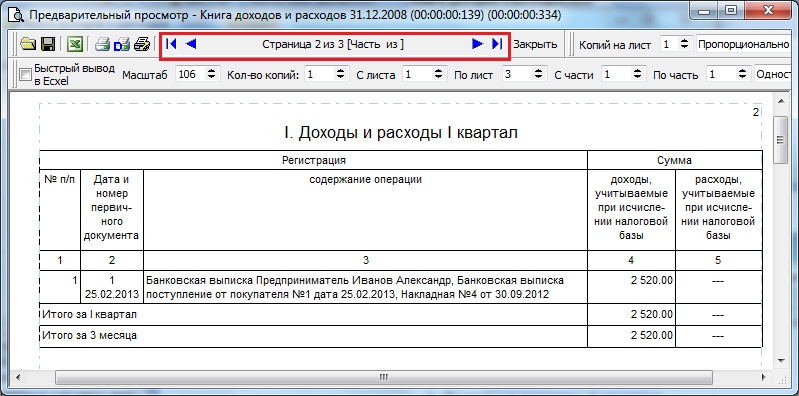Export the report with the Excel icon
Image resolution: width=799 pixels, height=396 pixels.
75,44
